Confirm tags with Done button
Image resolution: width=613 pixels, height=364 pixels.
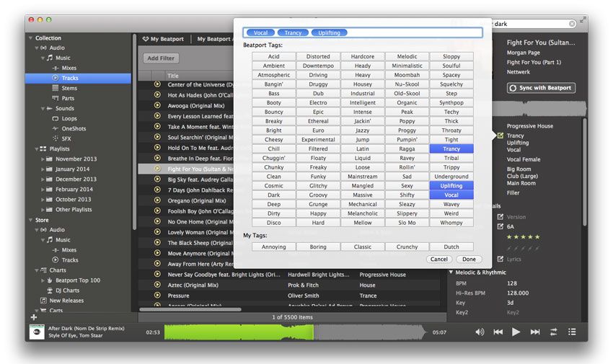pos(469,259)
